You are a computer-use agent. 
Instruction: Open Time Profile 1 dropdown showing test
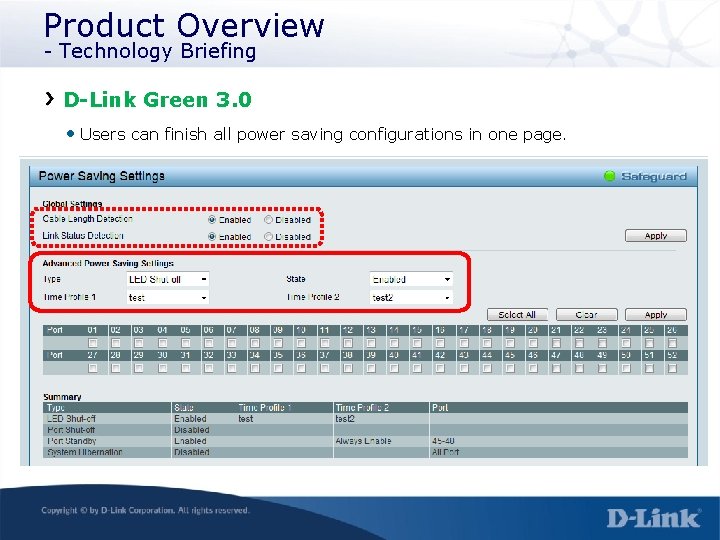(168, 298)
